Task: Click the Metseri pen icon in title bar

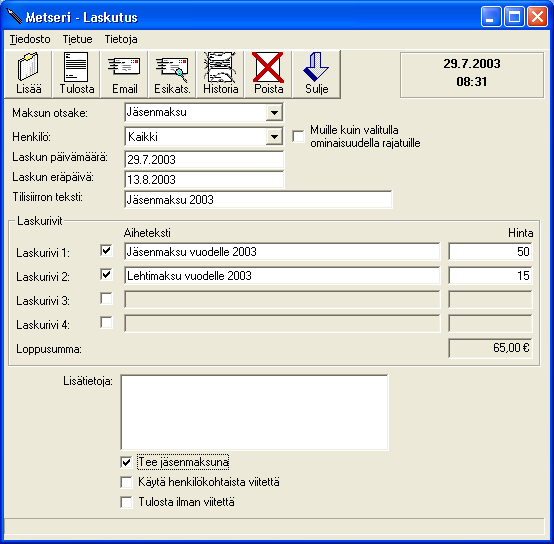Action: tap(13, 17)
